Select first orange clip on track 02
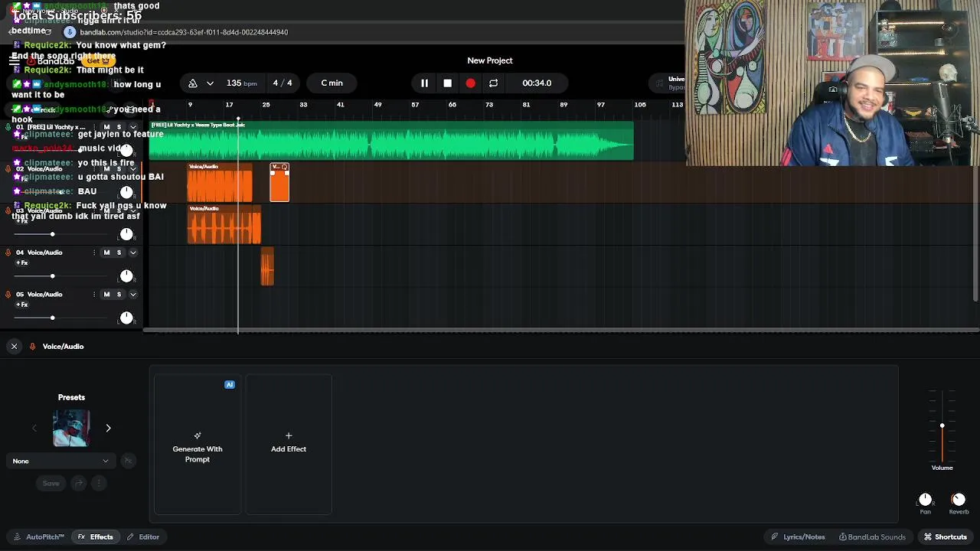 tap(220, 183)
